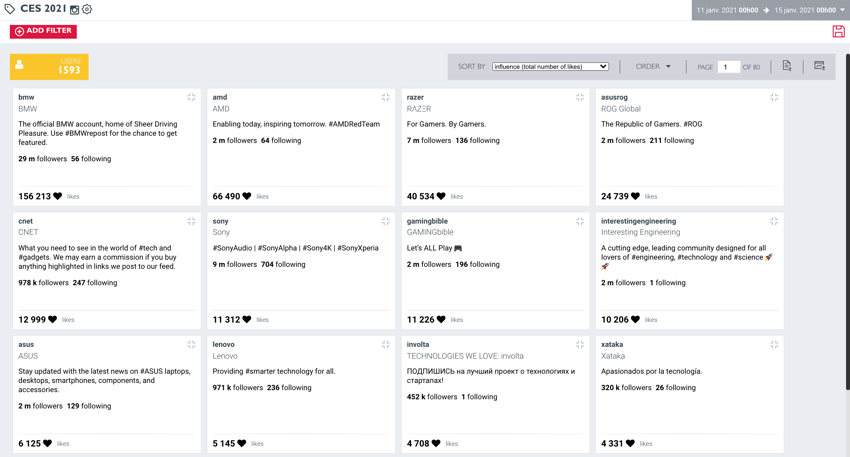Click the 978 k followers text
The height and width of the screenshot is (457, 850).
tap(43, 283)
